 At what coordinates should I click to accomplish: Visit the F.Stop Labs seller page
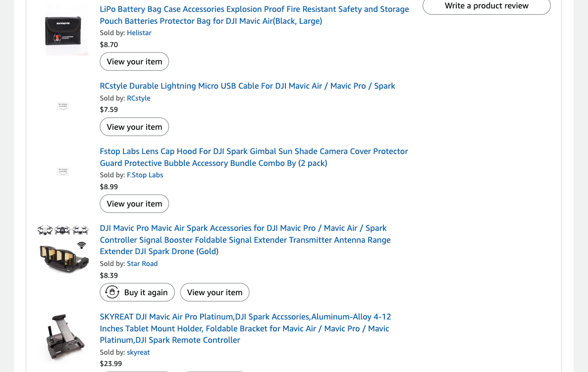click(x=145, y=175)
